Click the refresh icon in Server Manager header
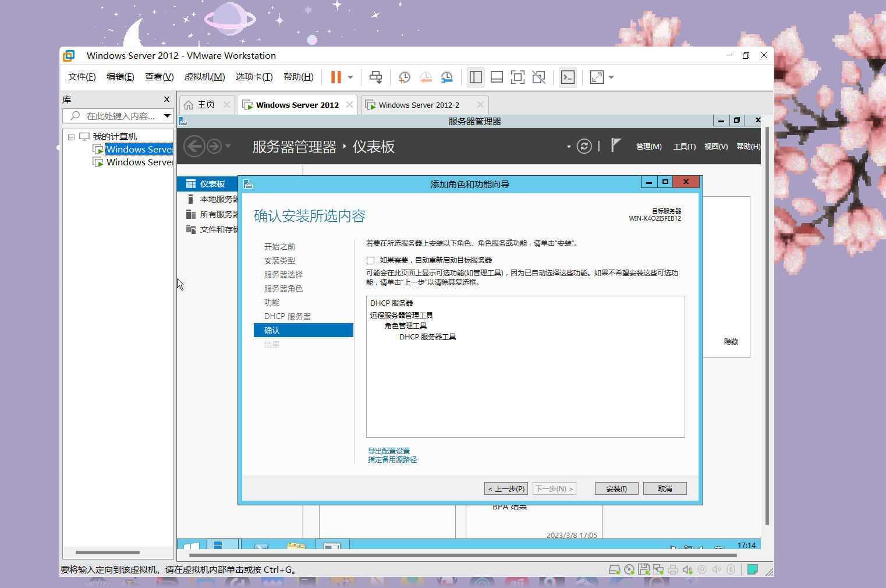This screenshot has height=588, width=886. coord(584,146)
